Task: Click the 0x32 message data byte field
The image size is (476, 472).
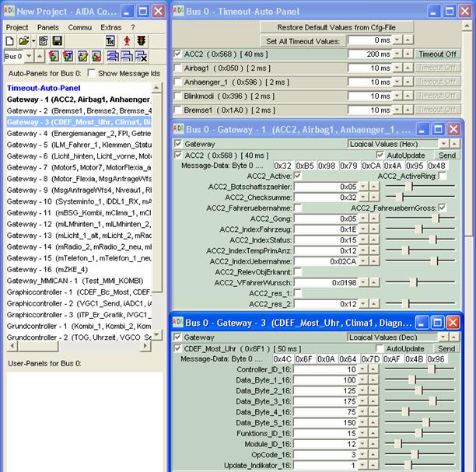Action: coord(282,166)
